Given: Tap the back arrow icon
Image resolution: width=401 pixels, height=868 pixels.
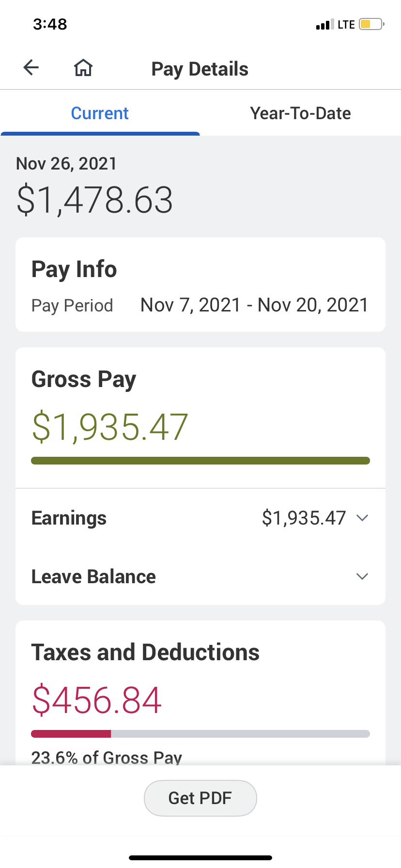Looking at the screenshot, I should pyautogui.click(x=31, y=67).
